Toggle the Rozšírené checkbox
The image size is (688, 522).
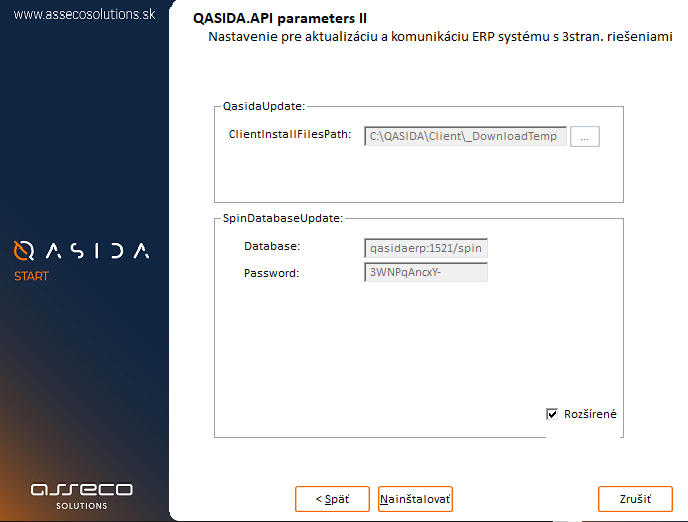point(552,414)
